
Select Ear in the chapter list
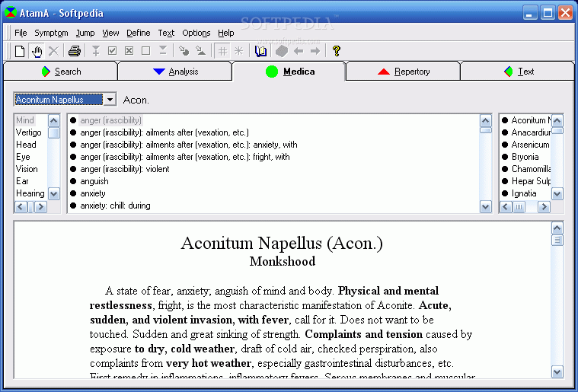[x=22, y=181]
